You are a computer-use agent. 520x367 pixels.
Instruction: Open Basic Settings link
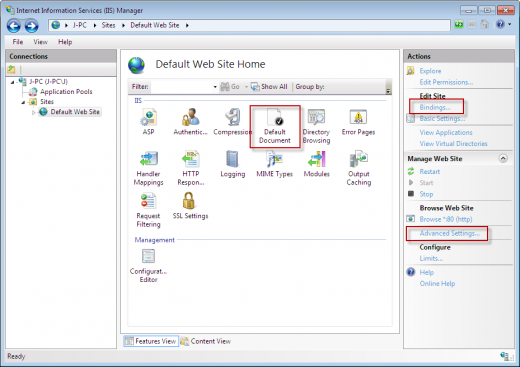point(442,118)
